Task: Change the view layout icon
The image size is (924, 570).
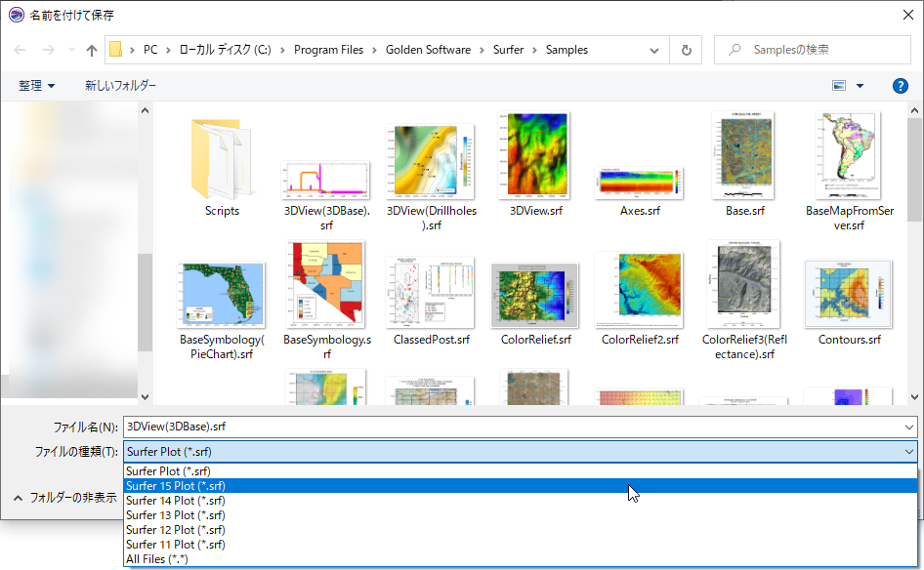Action: tap(839, 86)
